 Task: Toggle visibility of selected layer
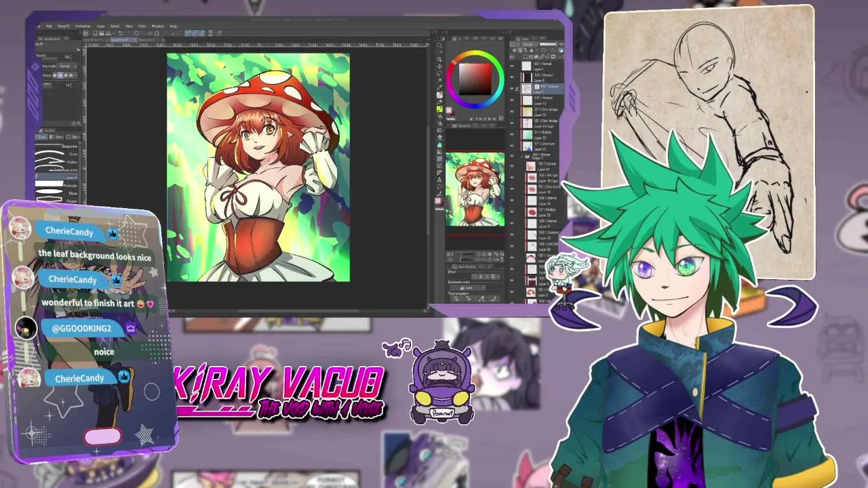[x=511, y=88]
